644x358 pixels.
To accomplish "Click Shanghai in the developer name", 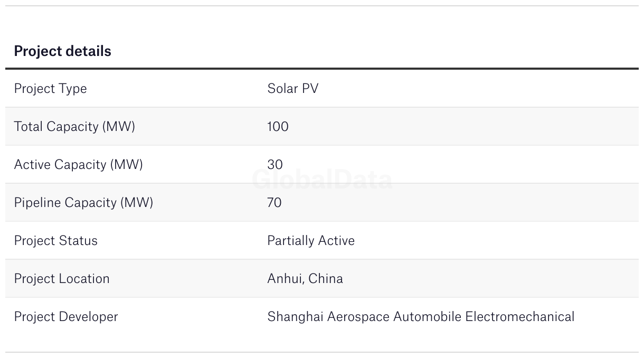I will click(295, 317).
